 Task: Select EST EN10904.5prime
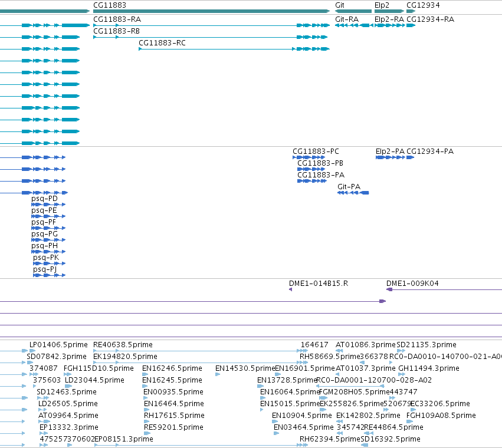(x=301, y=416)
